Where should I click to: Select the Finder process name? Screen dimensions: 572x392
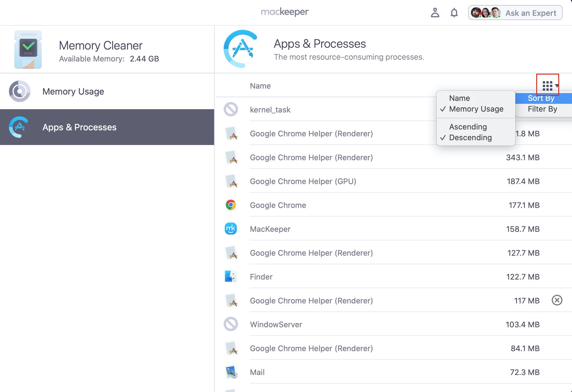[261, 277]
